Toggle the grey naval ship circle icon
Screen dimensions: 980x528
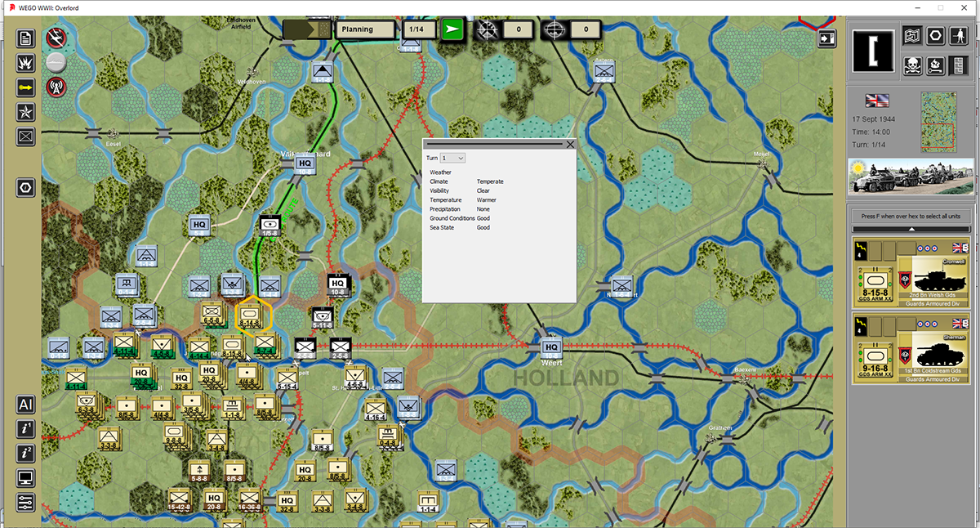56,61
